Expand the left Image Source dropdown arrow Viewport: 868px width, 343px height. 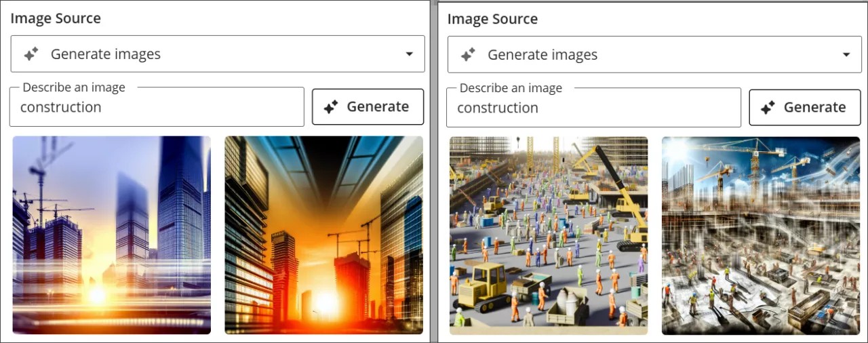point(409,54)
